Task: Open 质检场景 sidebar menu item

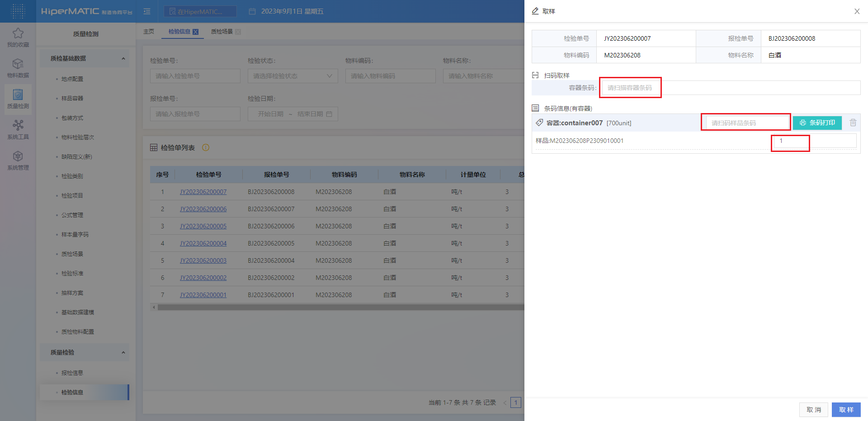Action: 72,254
